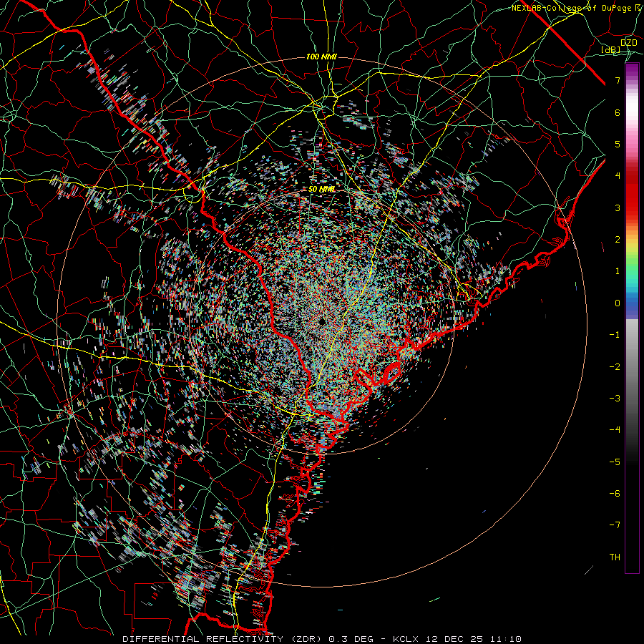
Task: Click the -6 value on the color scale
Action: point(615,494)
